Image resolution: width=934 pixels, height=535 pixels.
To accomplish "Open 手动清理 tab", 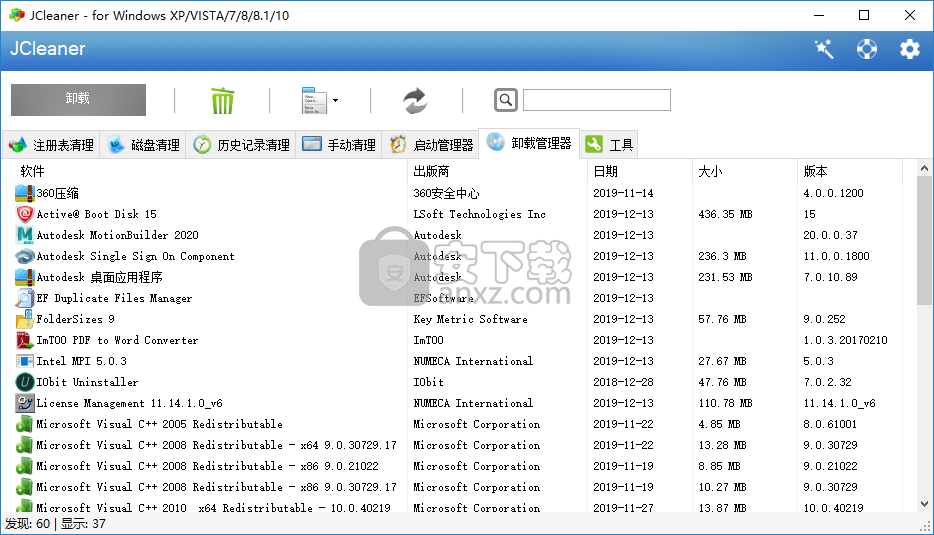I will [339, 145].
